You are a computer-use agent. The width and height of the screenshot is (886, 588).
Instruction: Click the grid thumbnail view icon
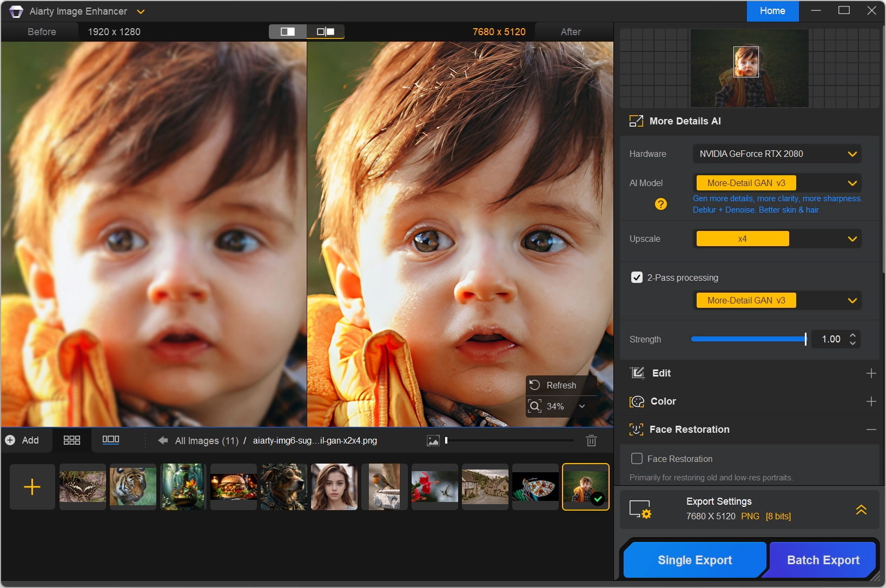[x=71, y=440]
